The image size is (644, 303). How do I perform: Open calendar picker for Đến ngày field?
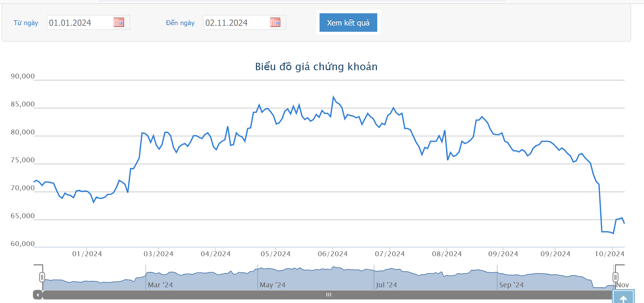pos(275,22)
